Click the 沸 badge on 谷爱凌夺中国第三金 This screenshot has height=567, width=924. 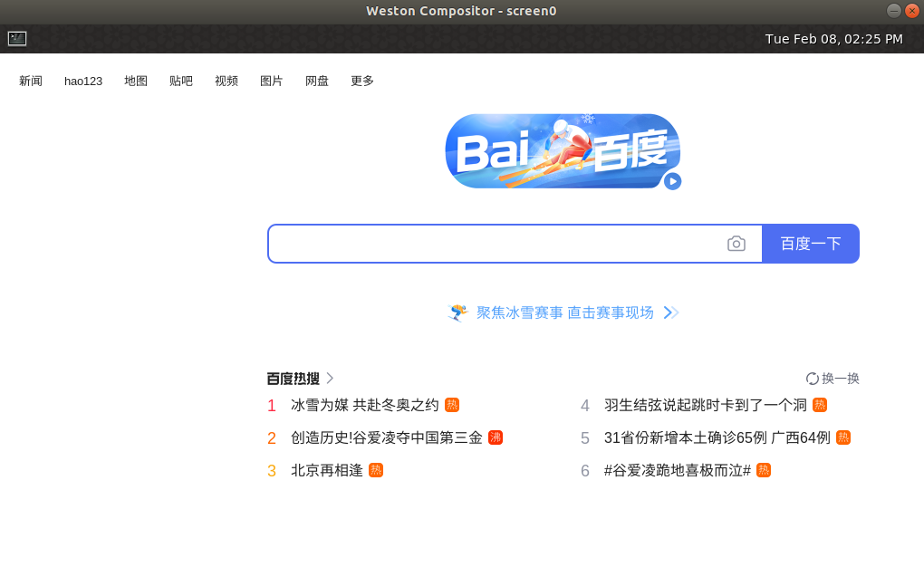(x=496, y=437)
